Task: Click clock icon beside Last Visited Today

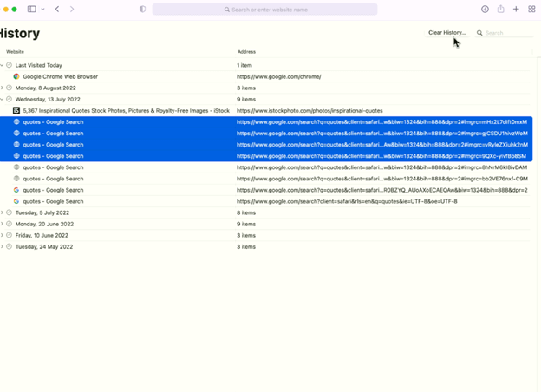Action: (9, 65)
